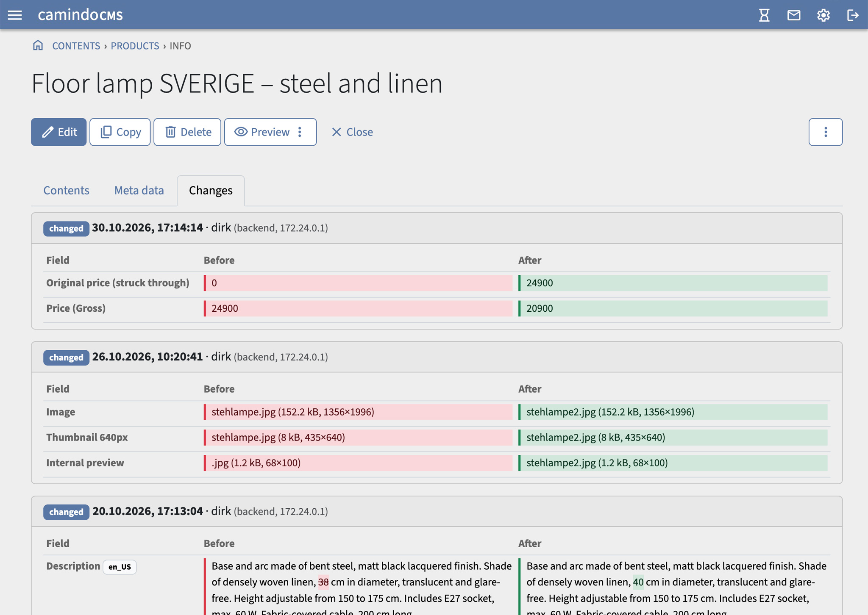Image resolution: width=868 pixels, height=615 pixels.
Task: Click the Preview button
Action: [x=262, y=132]
